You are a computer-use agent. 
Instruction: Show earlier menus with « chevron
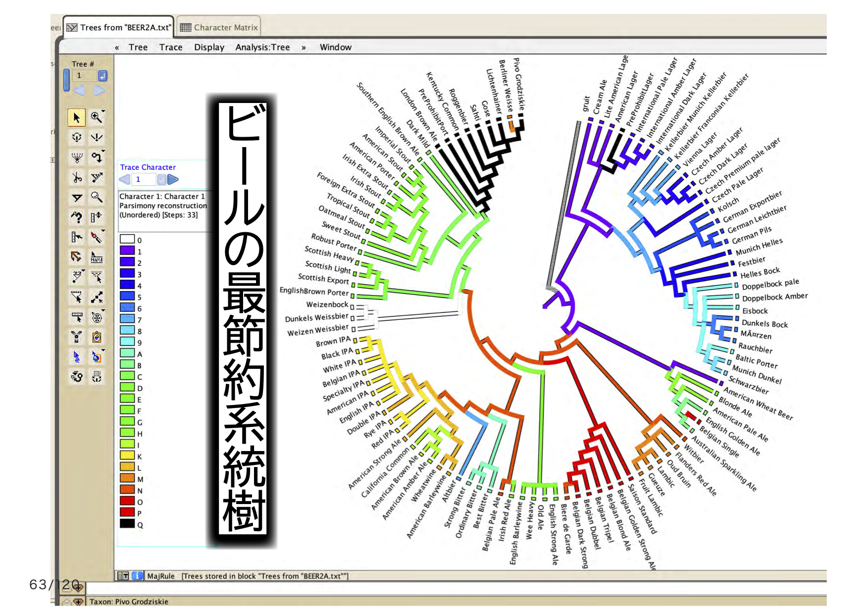click(117, 48)
